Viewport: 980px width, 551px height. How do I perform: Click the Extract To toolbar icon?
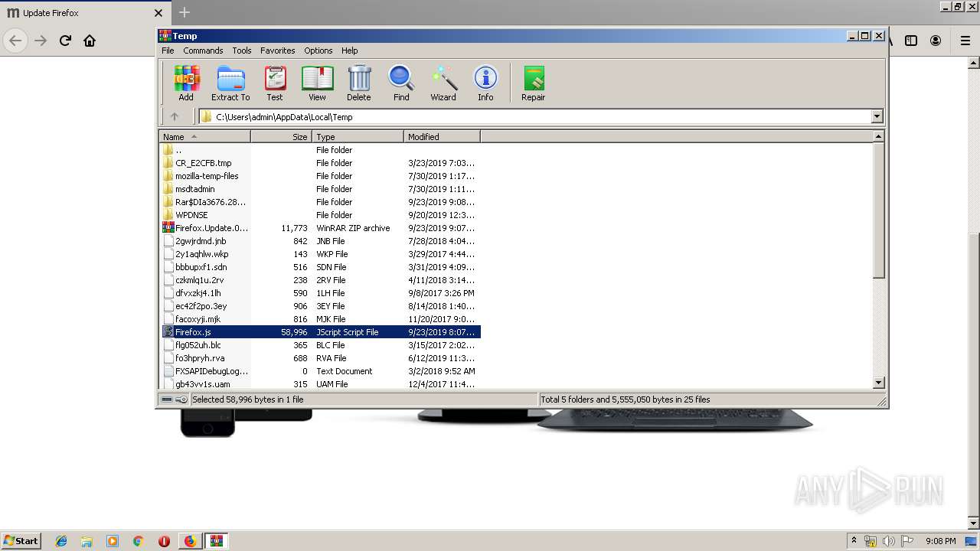coord(230,83)
